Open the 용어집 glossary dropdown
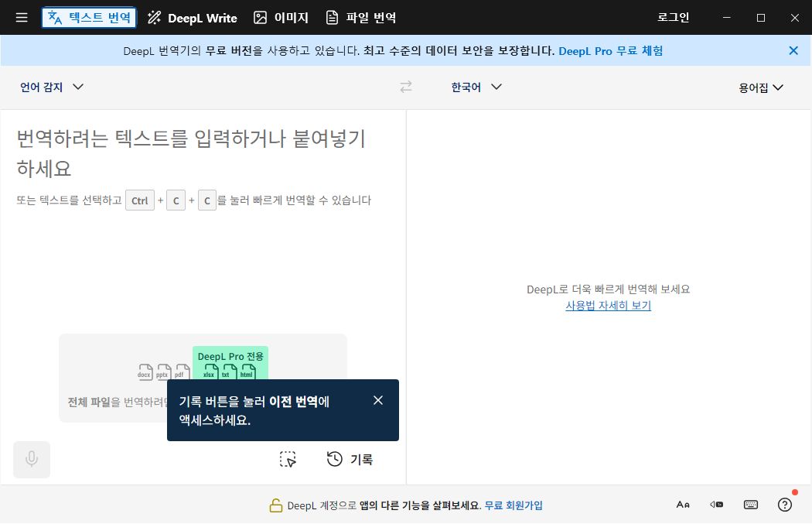The image size is (812, 524). [x=760, y=87]
